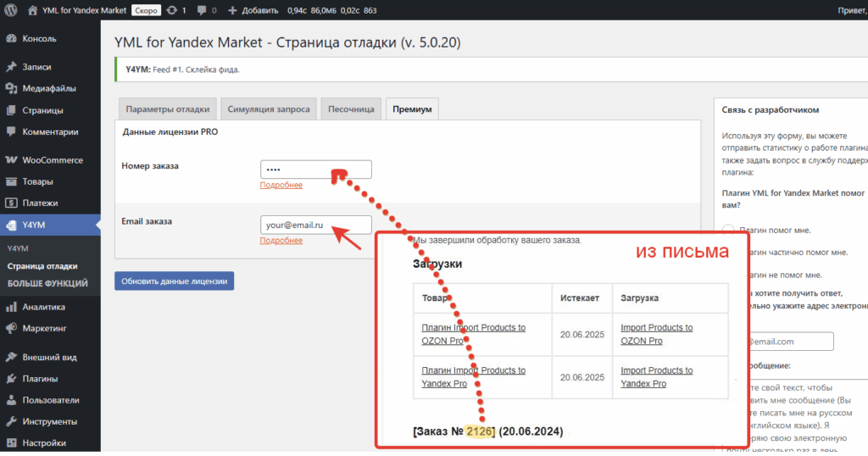
Task: Open Консоль dashboard in sidebar
Action: point(39,39)
